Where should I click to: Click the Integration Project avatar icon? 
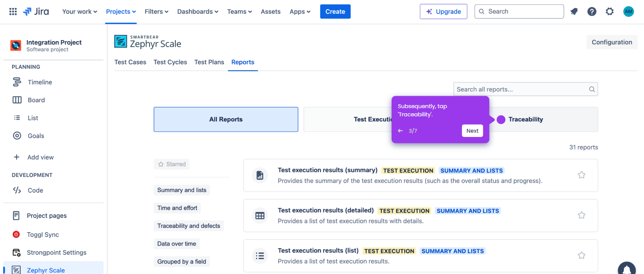pyautogui.click(x=16, y=46)
